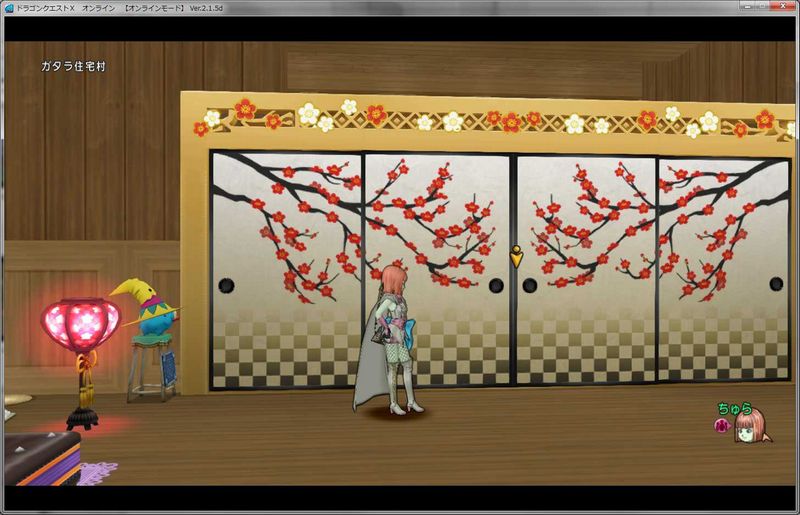Click the round handle of the rightmost sliding door
Screen dimensions: 800x515
click(x=776, y=284)
